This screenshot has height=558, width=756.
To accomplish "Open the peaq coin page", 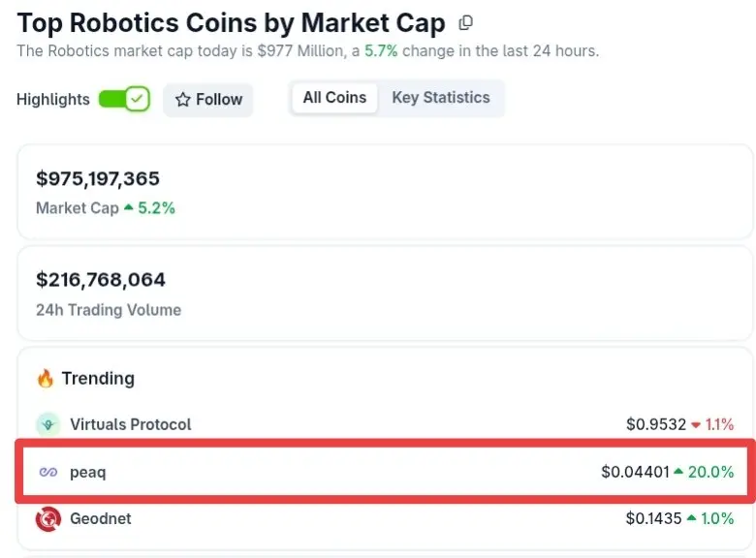I will point(87,473).
